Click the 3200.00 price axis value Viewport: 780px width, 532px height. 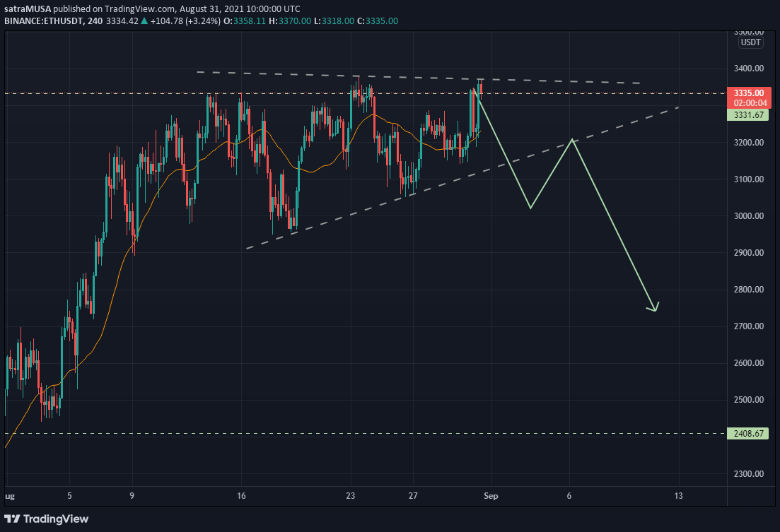(749, 143)
